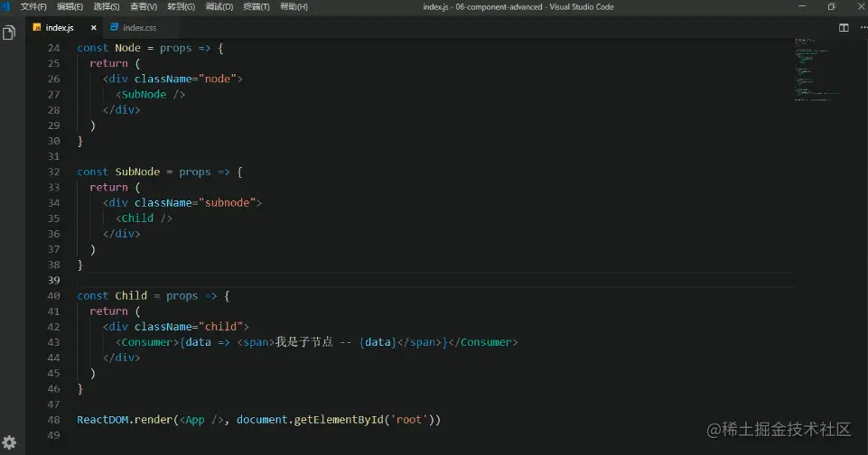The height and width of the screenshot is (455, 868).
Task: Click line number 40 in gutter
Action: (53, 295)
